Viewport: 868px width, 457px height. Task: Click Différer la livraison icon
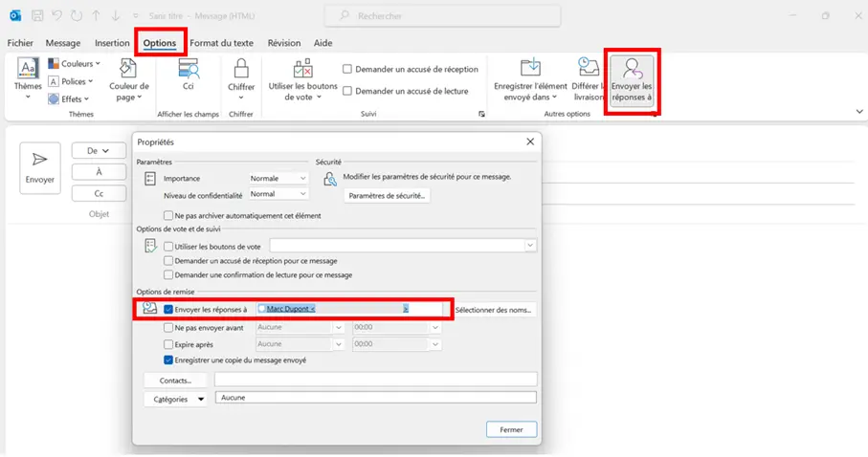tap(588, 68)
